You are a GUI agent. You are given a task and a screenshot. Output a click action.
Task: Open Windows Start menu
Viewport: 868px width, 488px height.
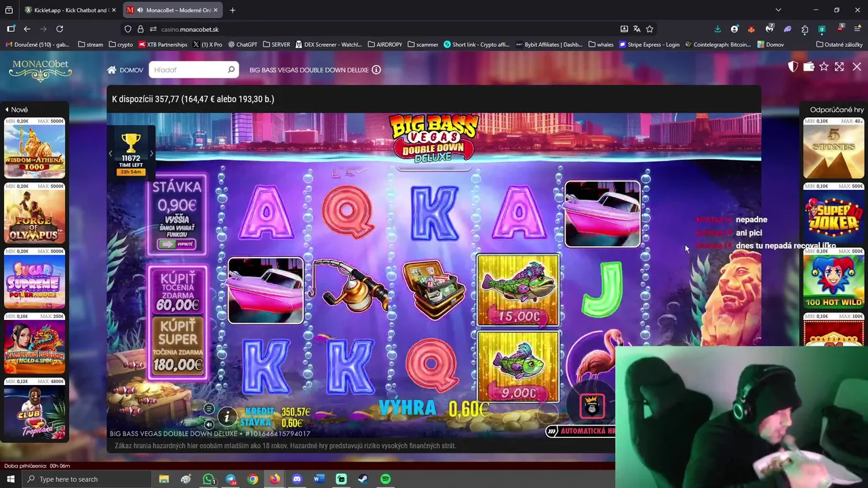(10, 479)
